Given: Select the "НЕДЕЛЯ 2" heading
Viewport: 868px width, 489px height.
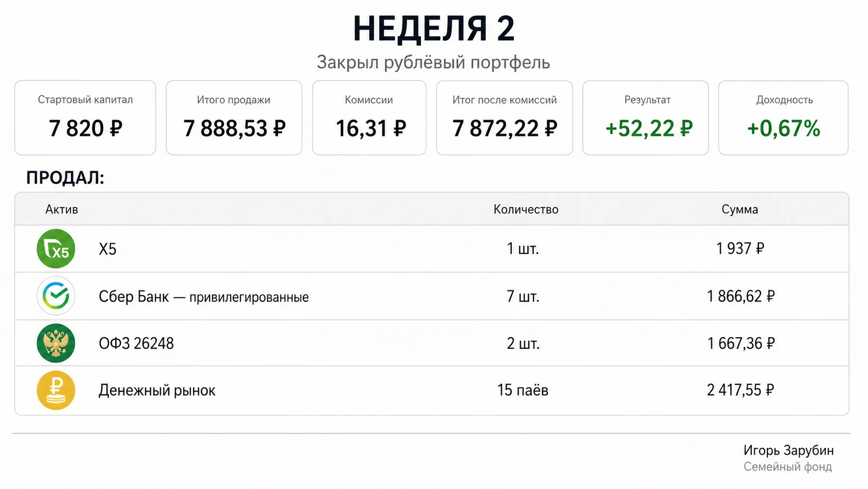Looking at the screenshot, I should pyautogui.click(x=434, y=29).
